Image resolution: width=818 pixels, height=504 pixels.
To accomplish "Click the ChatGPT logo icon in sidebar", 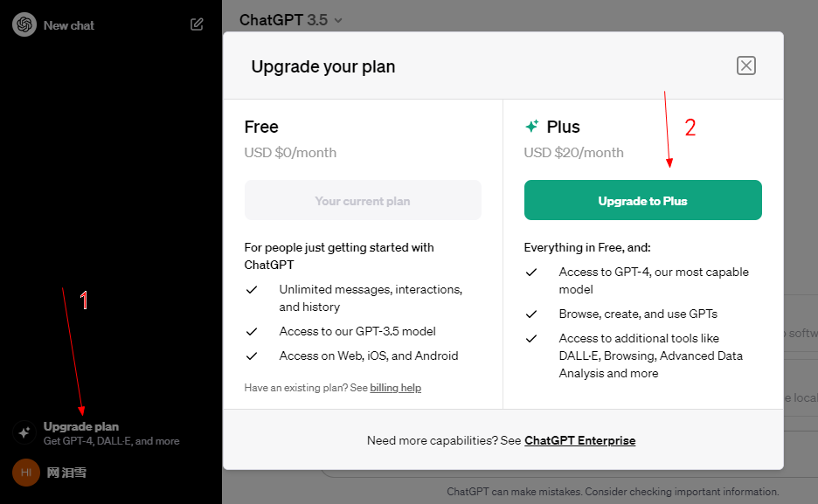I will [x=24, y=24].
